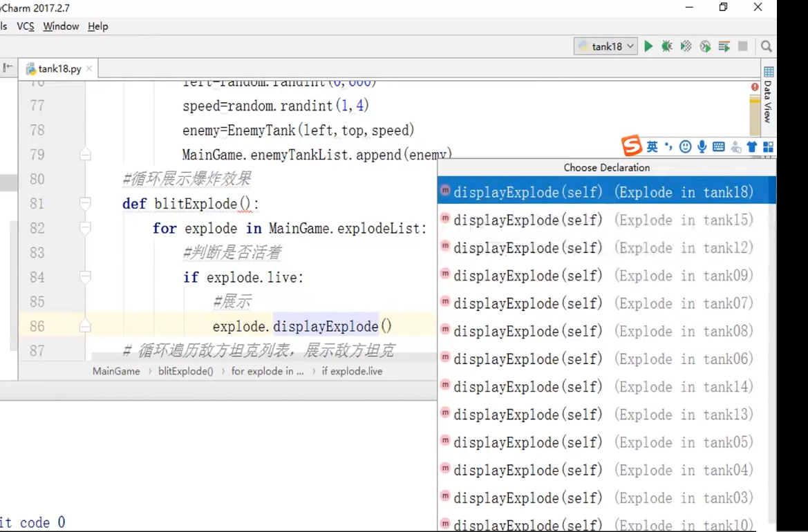Run the tank18 configuration
808x532 pixels.
[648, 46]
